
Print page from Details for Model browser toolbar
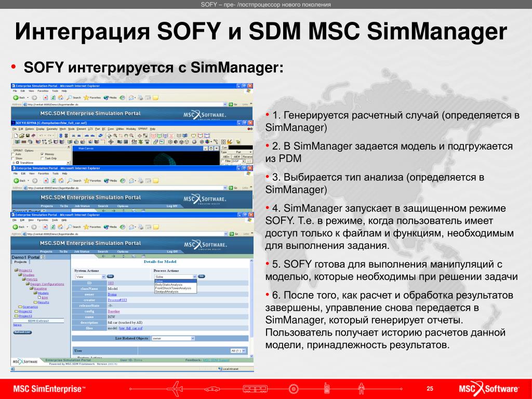[140, 227]
